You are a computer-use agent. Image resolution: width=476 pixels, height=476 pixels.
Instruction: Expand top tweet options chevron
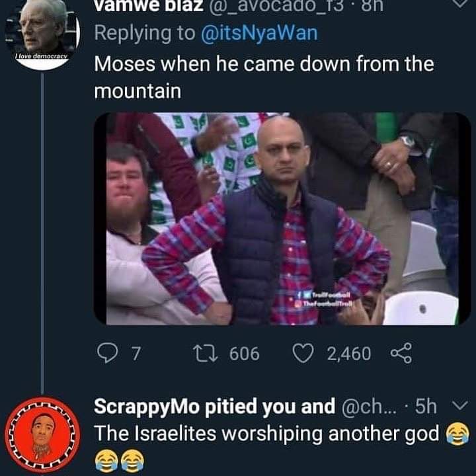pyautogui.click(x=461, y=3)
